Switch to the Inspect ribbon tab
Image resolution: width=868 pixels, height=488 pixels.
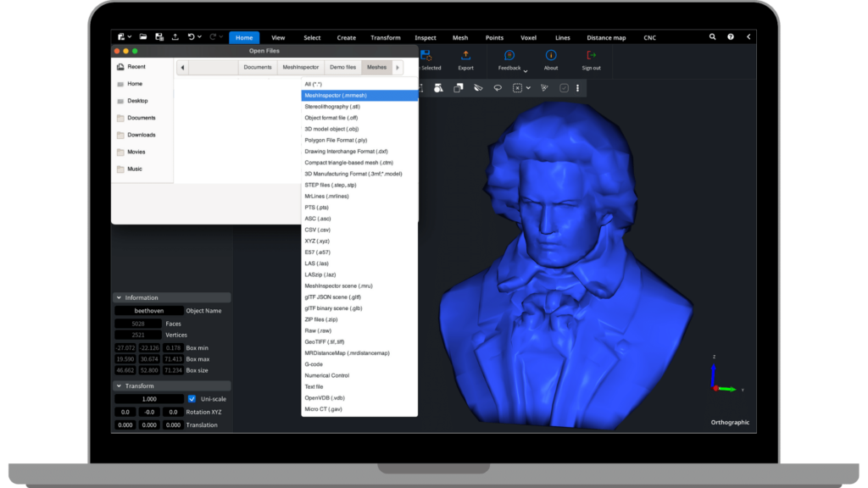click(426, 37)
